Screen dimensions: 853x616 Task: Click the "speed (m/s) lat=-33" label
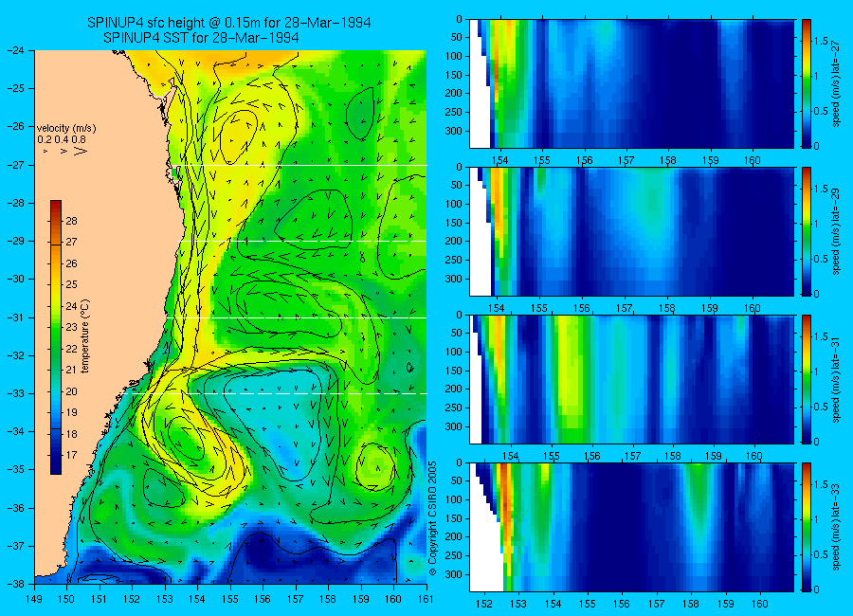point(836,527)
